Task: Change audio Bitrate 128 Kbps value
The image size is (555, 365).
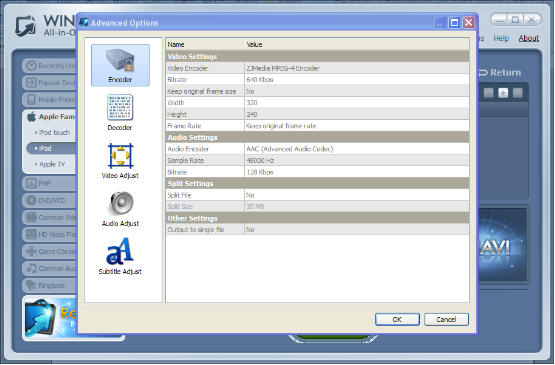Action: tap(357, 172)
